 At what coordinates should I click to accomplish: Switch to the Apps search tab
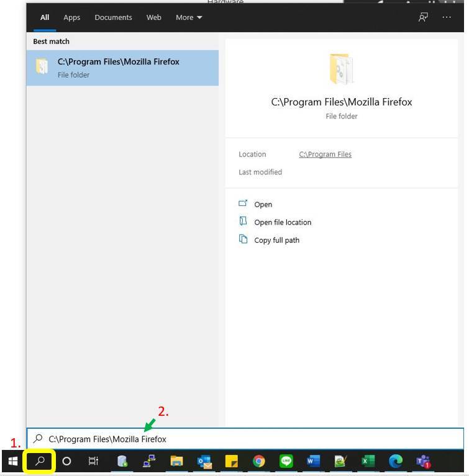coord(71,17)
